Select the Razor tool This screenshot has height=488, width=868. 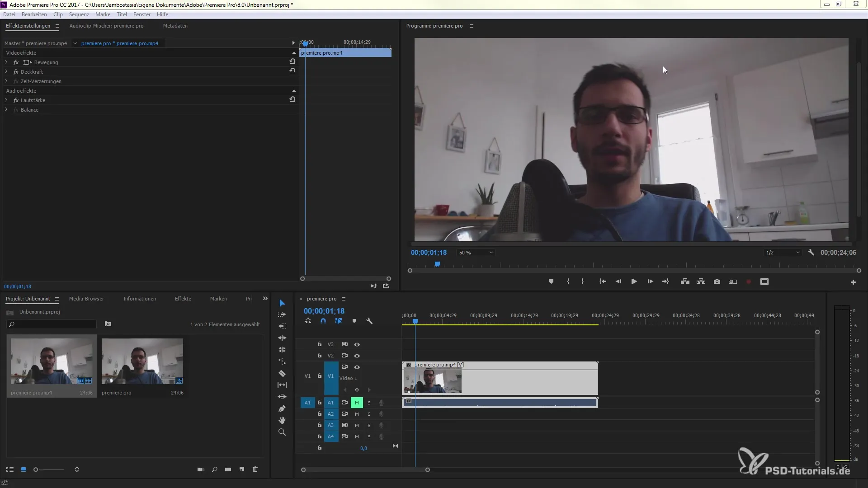tap(282, 373)
